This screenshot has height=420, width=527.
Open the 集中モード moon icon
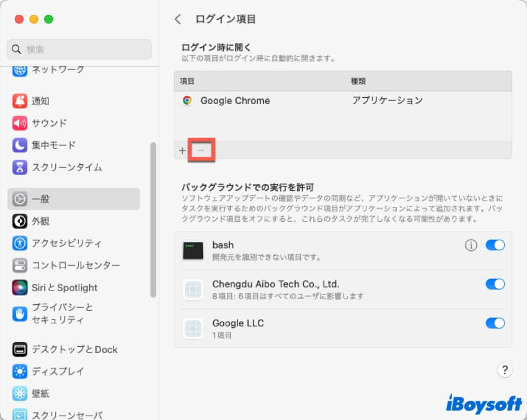coord(20,145)
